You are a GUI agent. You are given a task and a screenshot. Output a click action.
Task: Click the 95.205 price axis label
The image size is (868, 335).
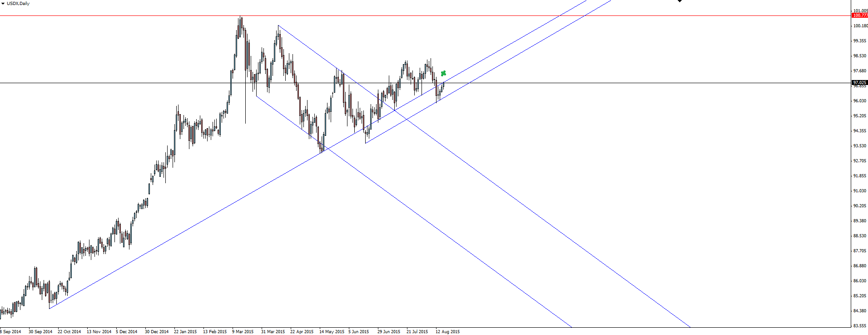point(860,116)
